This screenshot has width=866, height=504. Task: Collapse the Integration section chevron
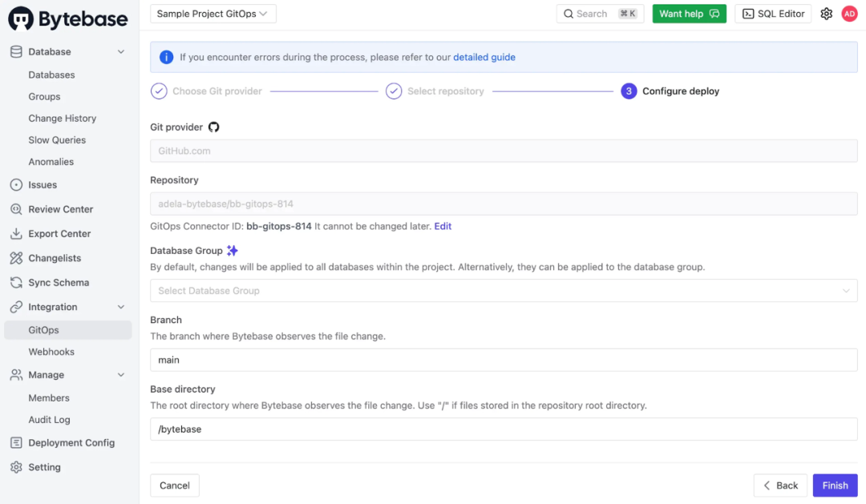pos(121,307)
